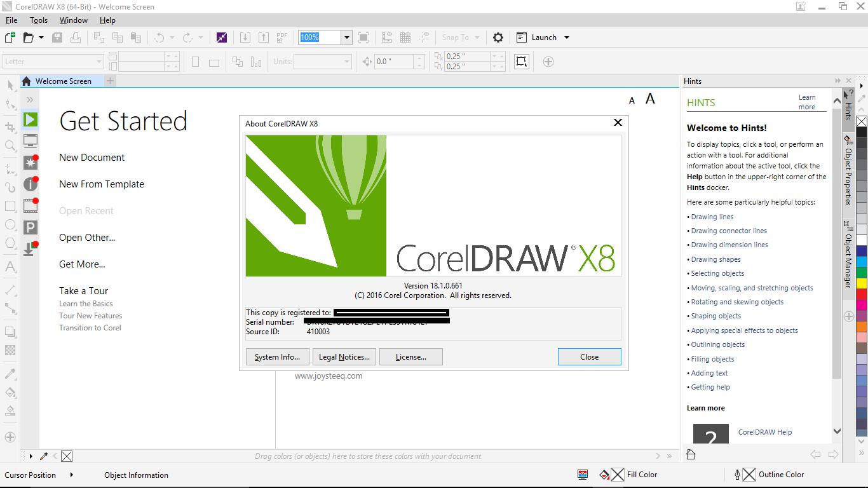Pick the yellow swatch in color palette
Viewport: 868px width, 488px height.
click(x=862, y=283)
